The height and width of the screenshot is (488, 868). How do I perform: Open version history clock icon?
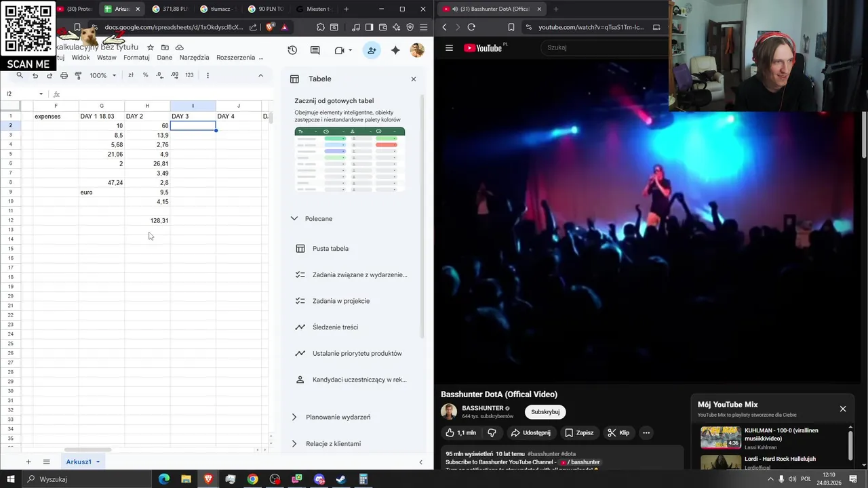(292, 50)
